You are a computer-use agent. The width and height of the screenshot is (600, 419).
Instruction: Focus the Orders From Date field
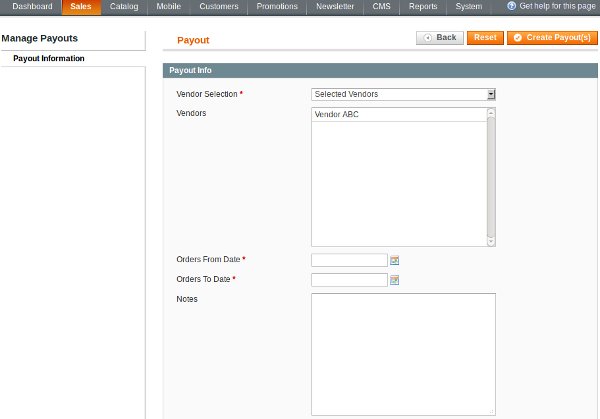[x=349, y=260]
